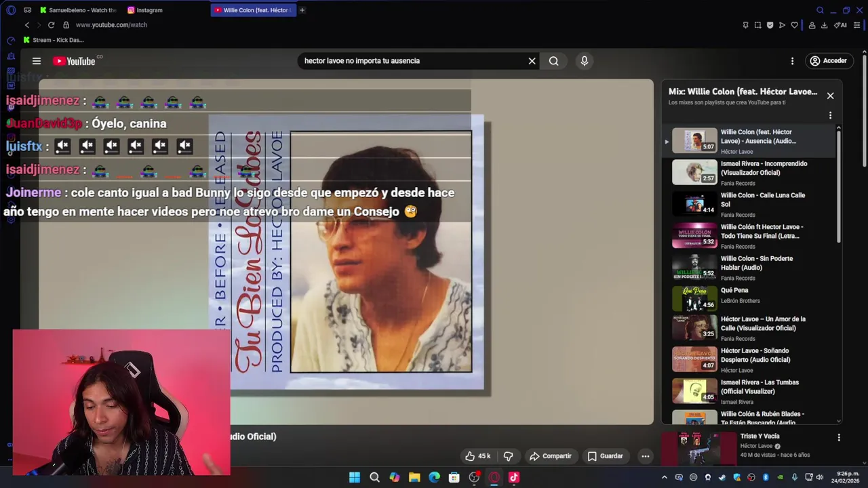868x488 pixels.
Task: Run the search with the magnifier button
Action: point(554,61)
